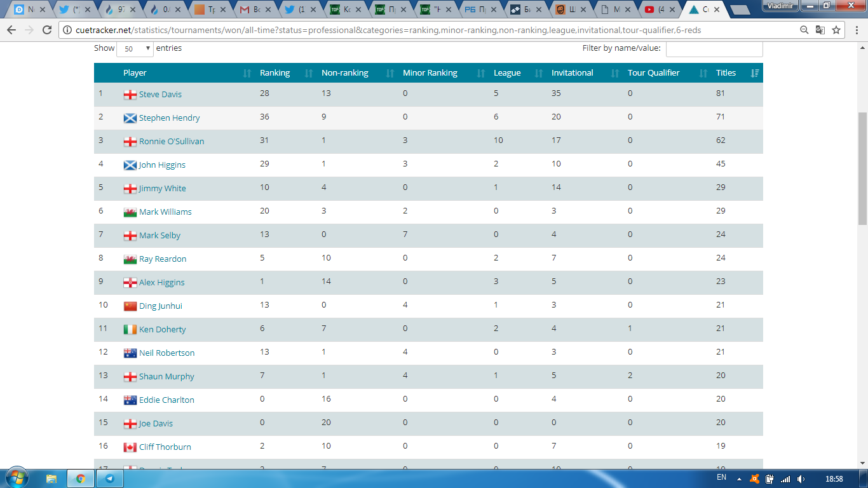Switch to the YouTube tab
This screenshot has width=868, height=488.
point(660,10)
